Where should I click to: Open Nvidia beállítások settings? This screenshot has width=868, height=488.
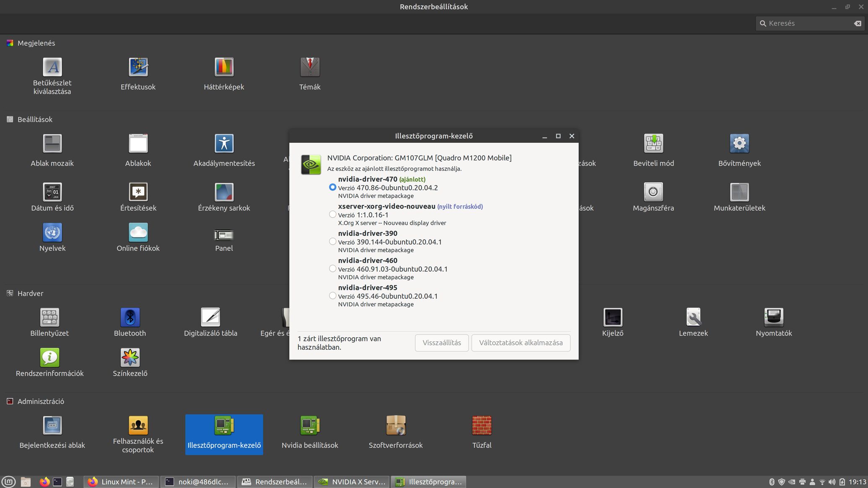coord(310,432)
